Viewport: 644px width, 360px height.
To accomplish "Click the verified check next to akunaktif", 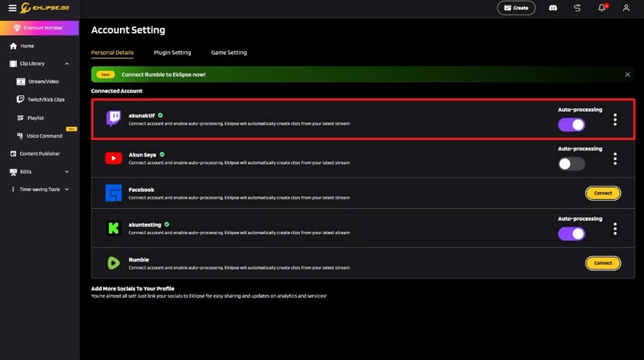I will pos(161,115).
